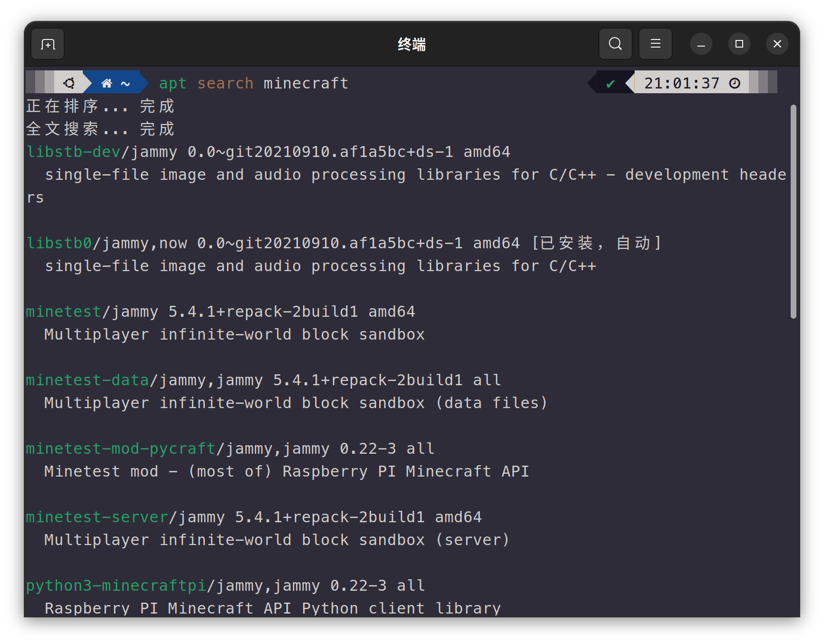Click the search icon in header bar
824x644 pixels.
615,44
